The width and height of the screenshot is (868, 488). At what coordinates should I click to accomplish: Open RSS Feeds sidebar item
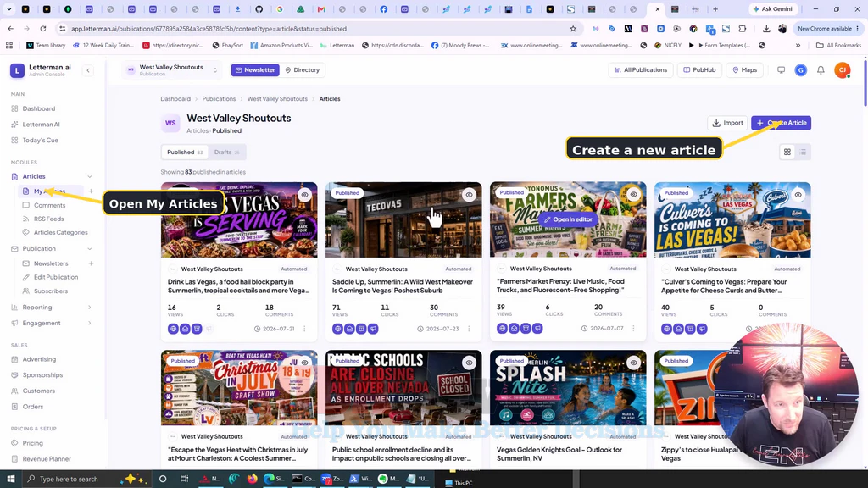48,219
